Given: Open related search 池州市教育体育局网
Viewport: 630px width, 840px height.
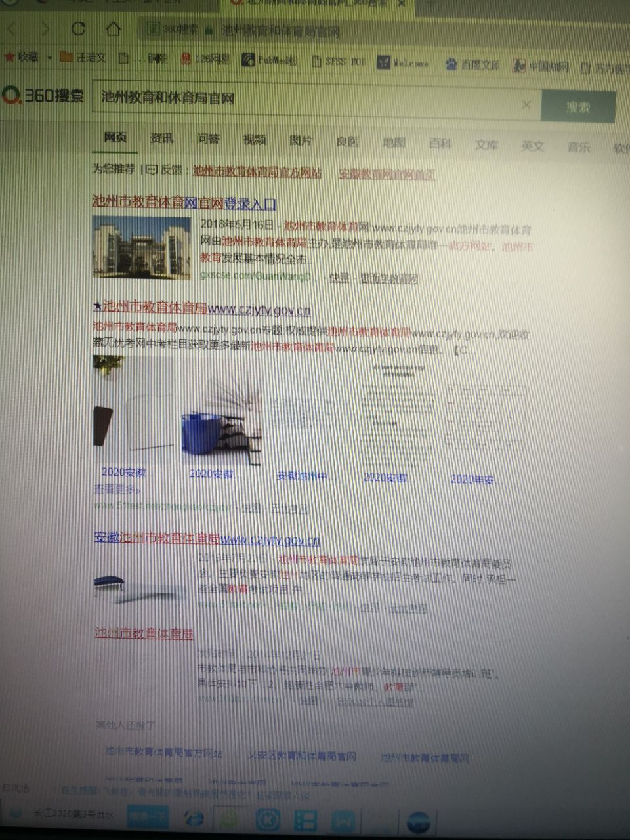Looking at the screenshot, I should pyautogui.click(x=425, y=758).
